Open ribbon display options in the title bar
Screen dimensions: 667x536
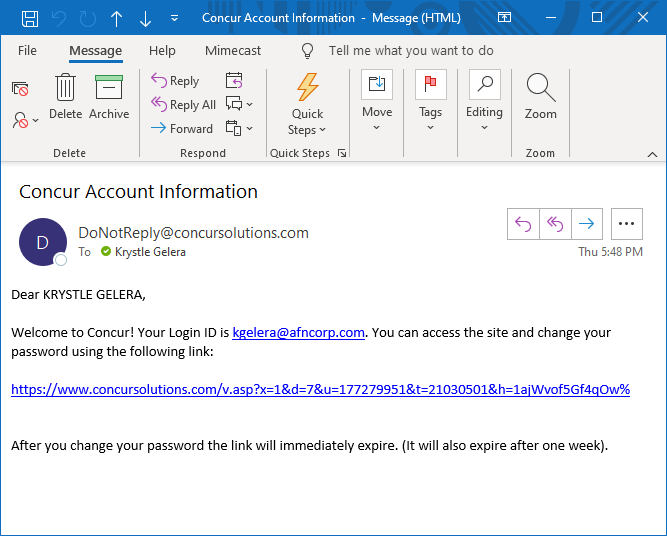[505, 17]
